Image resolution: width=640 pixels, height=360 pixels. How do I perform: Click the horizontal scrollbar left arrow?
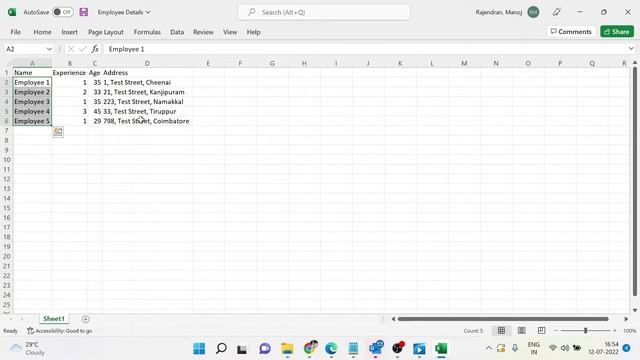(393, 319)
